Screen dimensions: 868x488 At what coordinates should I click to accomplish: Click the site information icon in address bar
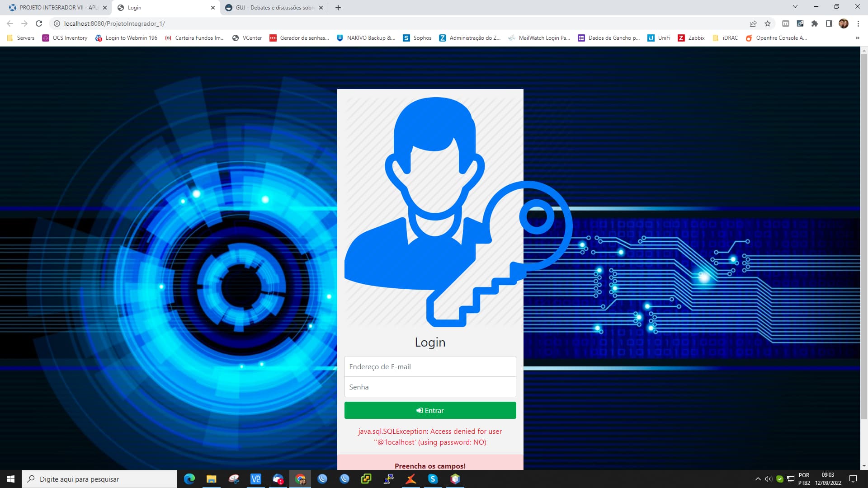click(x=57, y=23)
